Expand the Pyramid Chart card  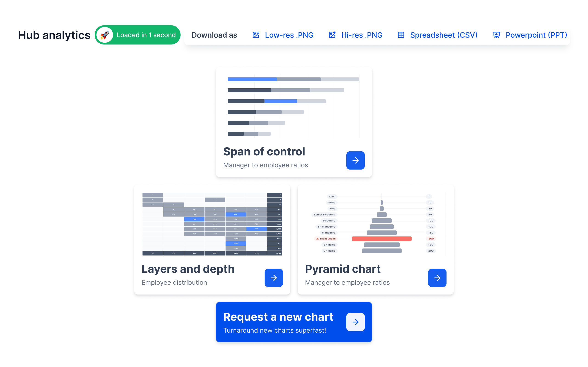[437, 277]
